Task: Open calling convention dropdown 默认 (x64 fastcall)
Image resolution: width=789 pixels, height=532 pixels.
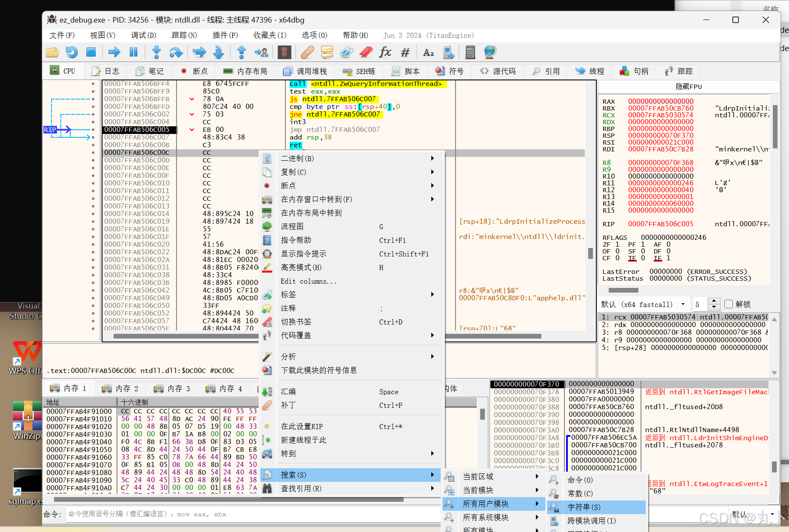Action: [644, 304]
